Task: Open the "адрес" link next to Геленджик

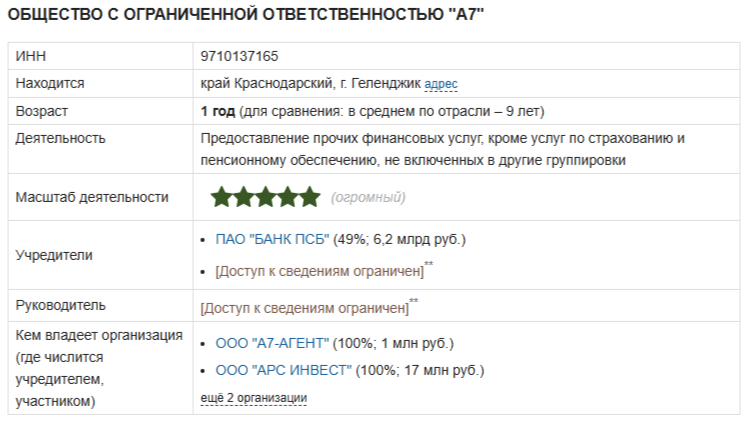Action: click(441, 85)
